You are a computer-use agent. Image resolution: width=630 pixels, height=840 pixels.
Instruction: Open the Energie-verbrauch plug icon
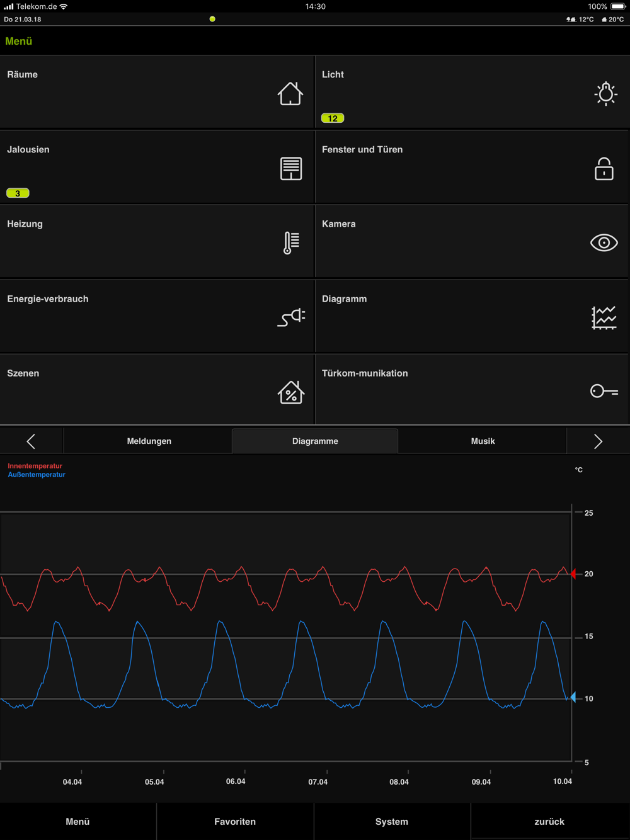pos(291,317)
